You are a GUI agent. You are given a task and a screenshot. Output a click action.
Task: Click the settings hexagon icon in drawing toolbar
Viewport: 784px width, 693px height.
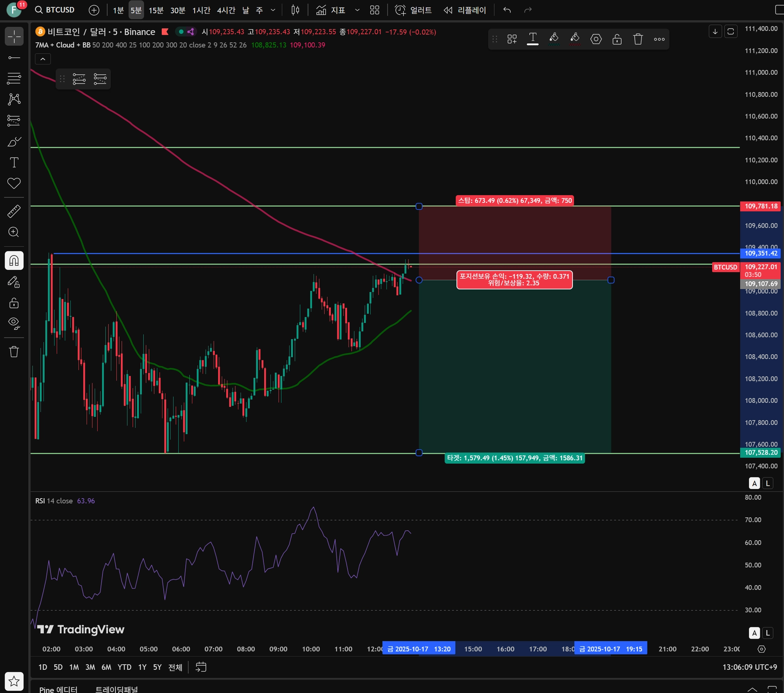tap(596, 39)
